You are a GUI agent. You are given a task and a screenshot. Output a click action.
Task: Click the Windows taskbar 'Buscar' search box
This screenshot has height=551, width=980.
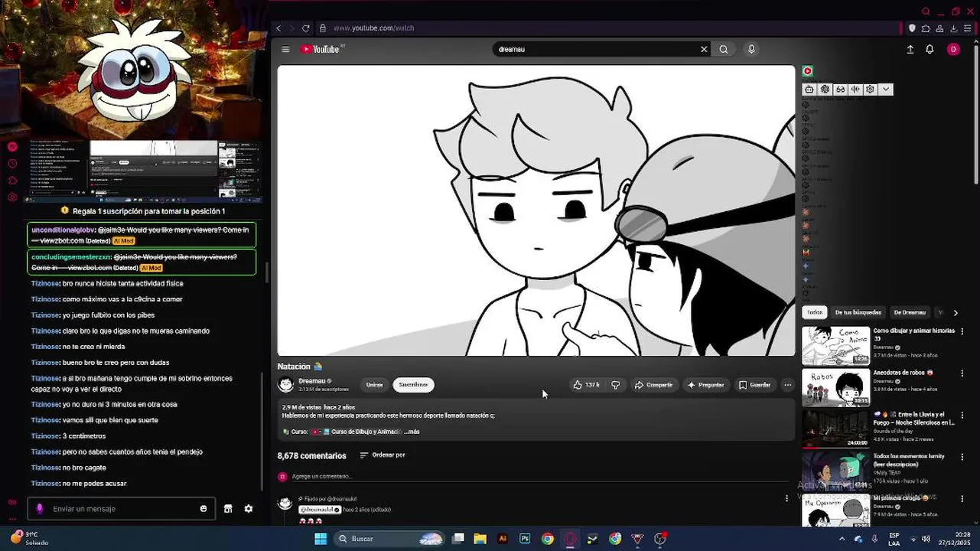[x=390, y=539]
